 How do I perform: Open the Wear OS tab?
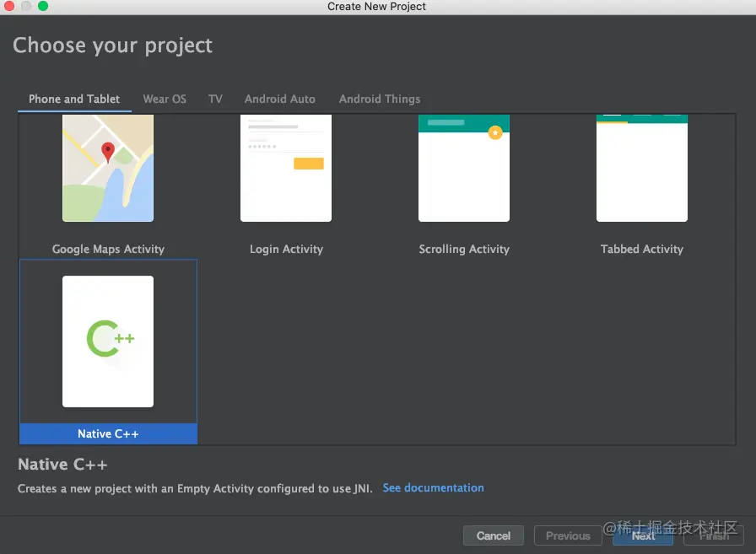[165, 99]
